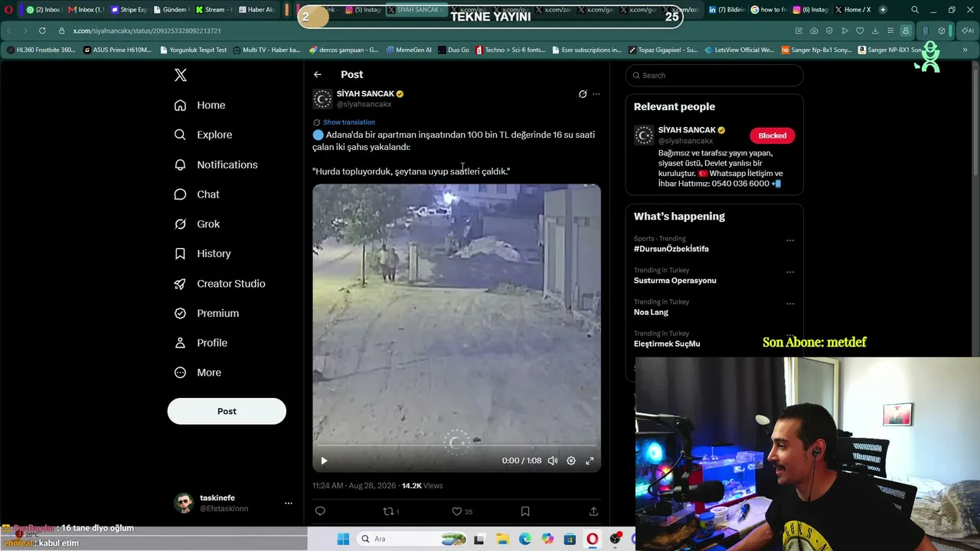
Task: Open the Eleştirmek SuçMu trend
Action: [x=666, y=344]
